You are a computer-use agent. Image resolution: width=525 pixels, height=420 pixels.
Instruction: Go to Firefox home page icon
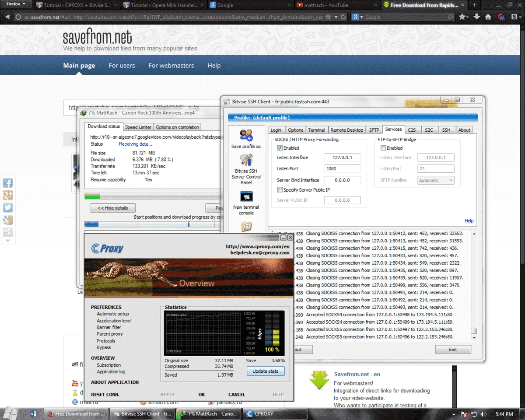tap(488, 17)
